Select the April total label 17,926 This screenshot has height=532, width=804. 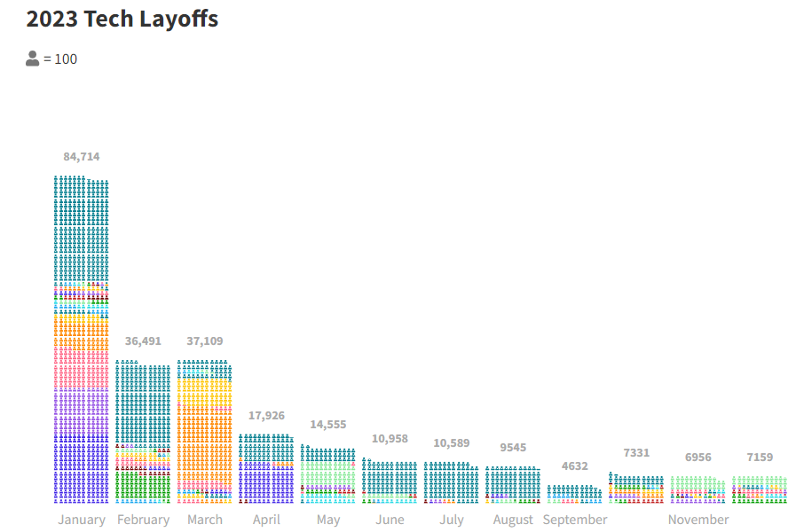(266, 415)
